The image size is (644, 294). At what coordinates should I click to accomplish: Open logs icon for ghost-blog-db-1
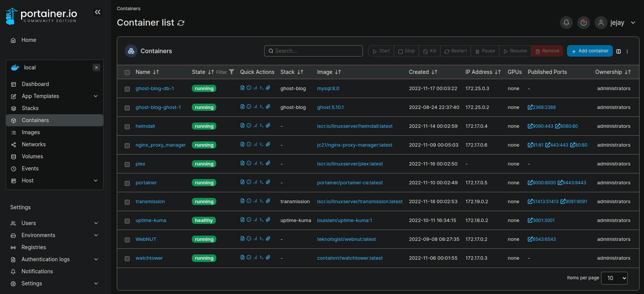pyautogui.click(x=242, y=88)
